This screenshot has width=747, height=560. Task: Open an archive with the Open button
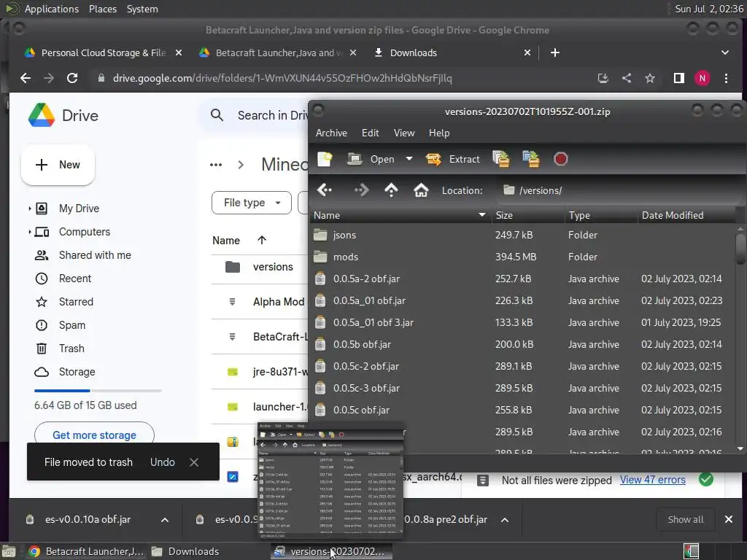point(371,159)
